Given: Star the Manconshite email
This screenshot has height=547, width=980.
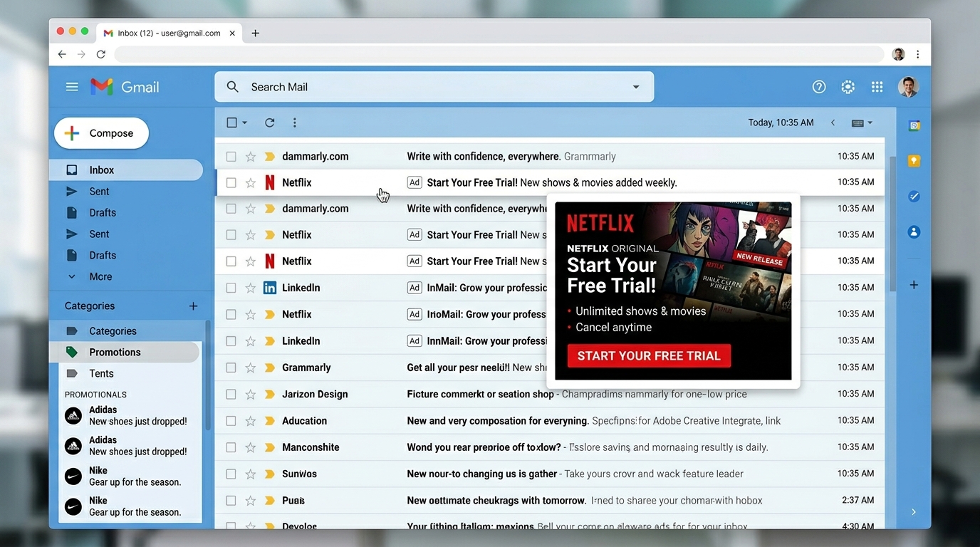Looking at the screenshot, I should [250, 447].
